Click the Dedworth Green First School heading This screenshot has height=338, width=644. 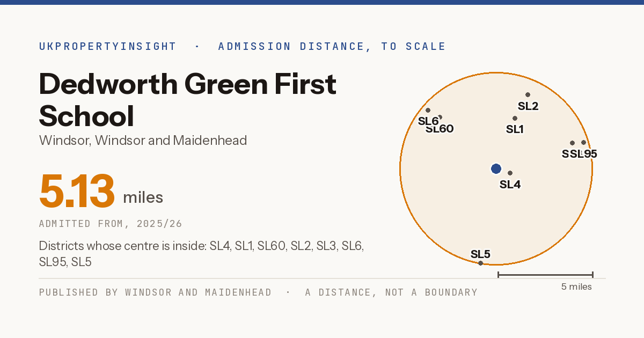click(188, 100)
